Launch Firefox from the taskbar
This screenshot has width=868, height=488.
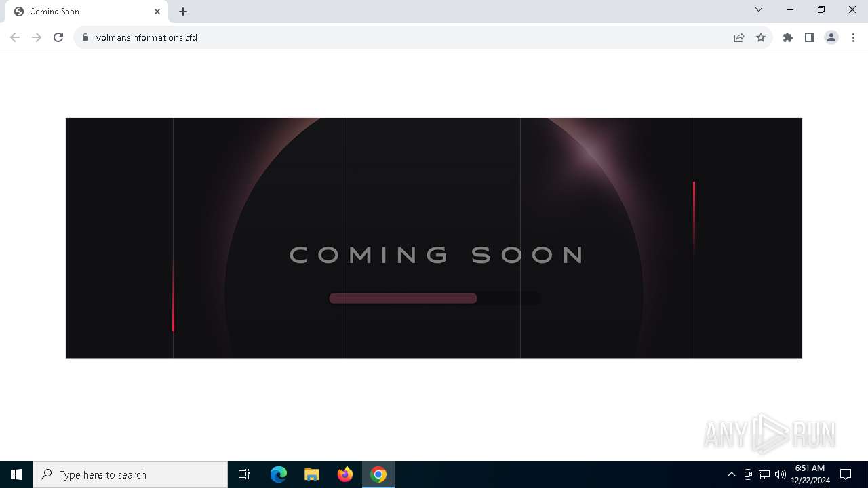[x=345, y=474]
